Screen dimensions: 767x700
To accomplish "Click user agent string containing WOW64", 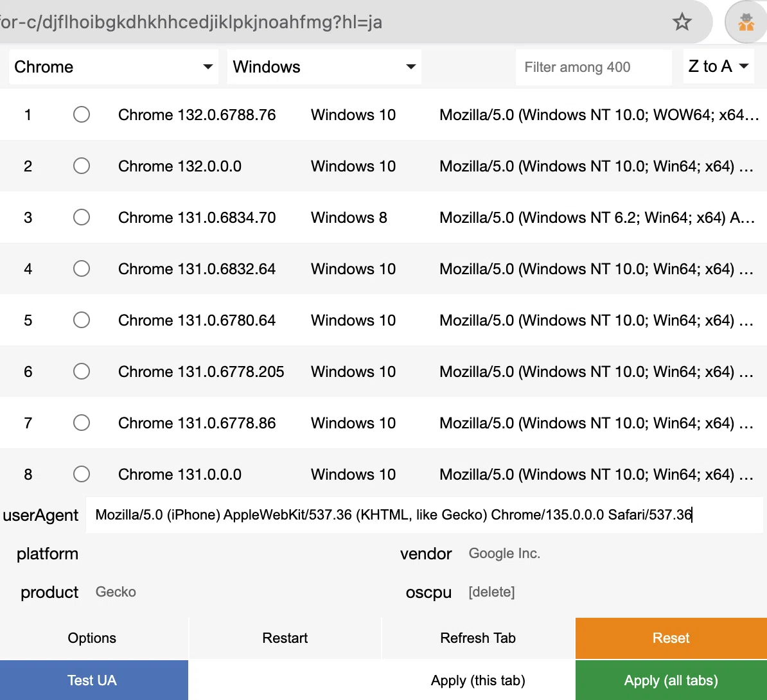I will [599, 114].
